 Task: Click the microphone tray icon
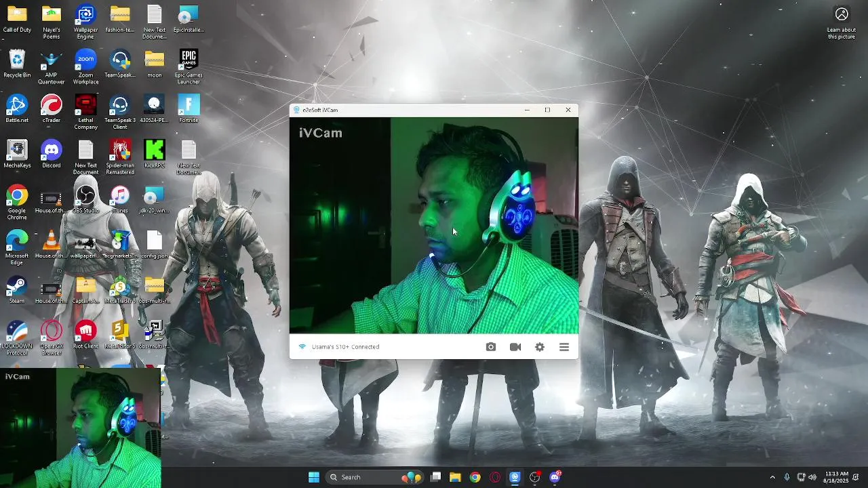pos(787,477)
